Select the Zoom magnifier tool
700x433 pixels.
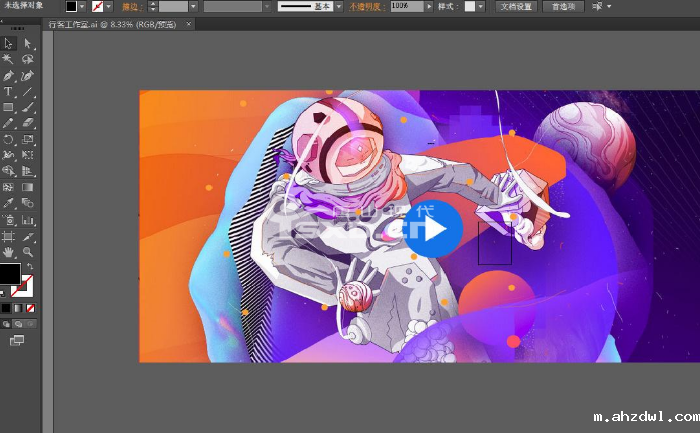[28, 252]
